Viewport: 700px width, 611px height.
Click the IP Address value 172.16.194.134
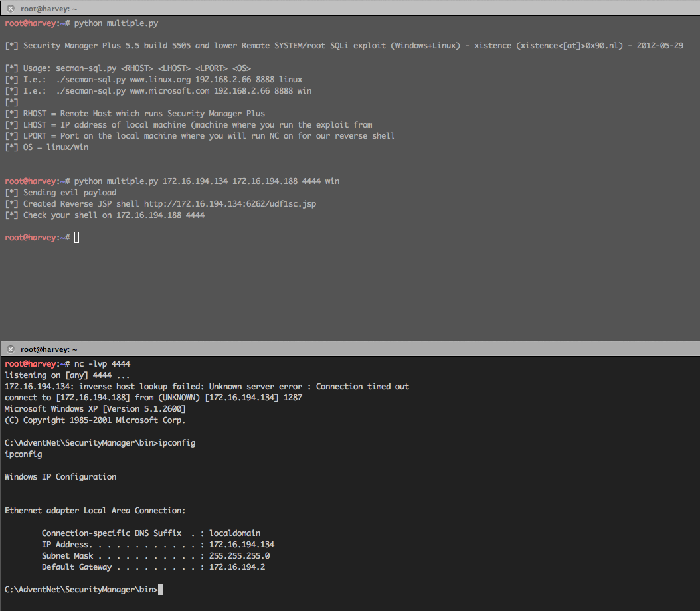[242, 545]
